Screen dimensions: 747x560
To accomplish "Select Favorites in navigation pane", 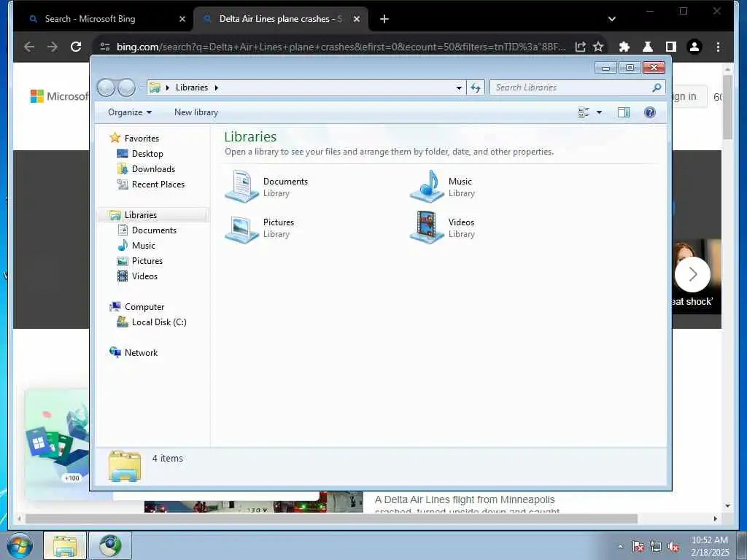I will (142, 138).
